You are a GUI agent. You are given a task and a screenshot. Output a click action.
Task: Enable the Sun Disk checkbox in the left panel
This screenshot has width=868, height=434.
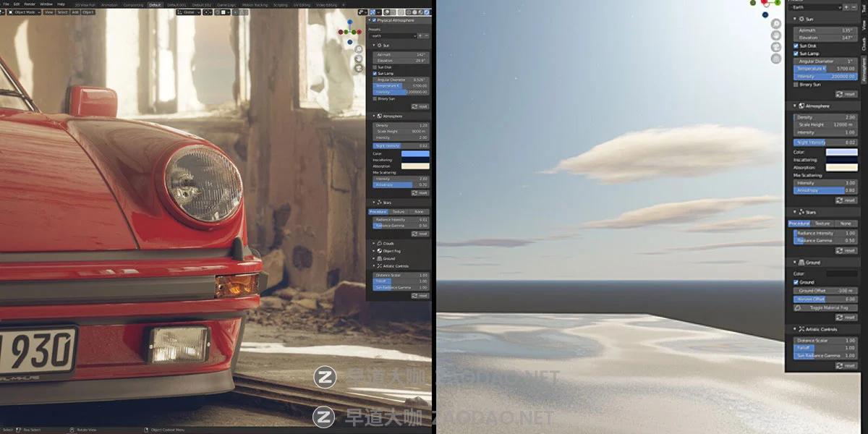374,67
